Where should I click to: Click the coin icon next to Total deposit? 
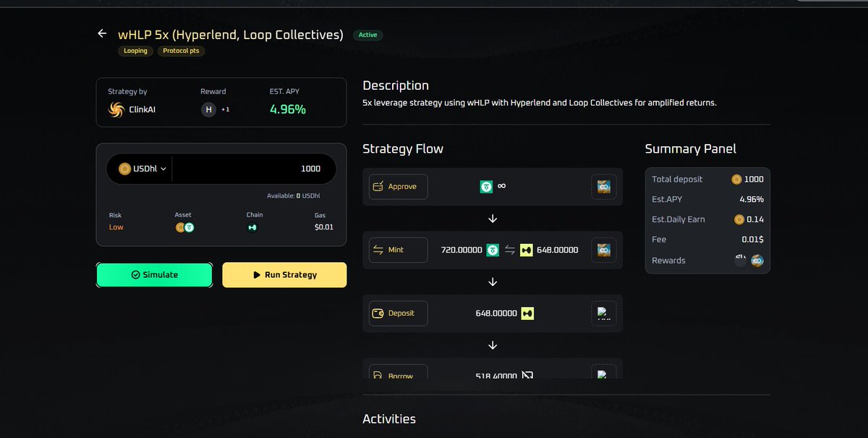[x=737, y=180]
